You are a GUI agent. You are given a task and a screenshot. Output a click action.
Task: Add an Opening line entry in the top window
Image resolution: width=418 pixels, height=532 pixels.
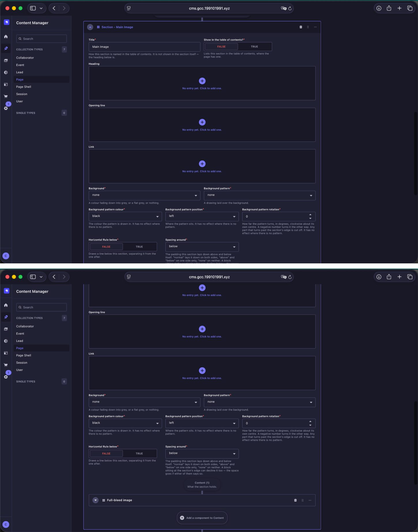[x=202, y=122]
